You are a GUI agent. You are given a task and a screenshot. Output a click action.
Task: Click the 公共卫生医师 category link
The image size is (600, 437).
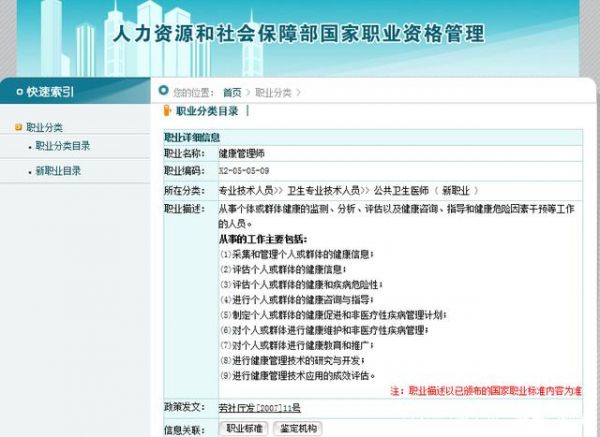pos(401,191)
